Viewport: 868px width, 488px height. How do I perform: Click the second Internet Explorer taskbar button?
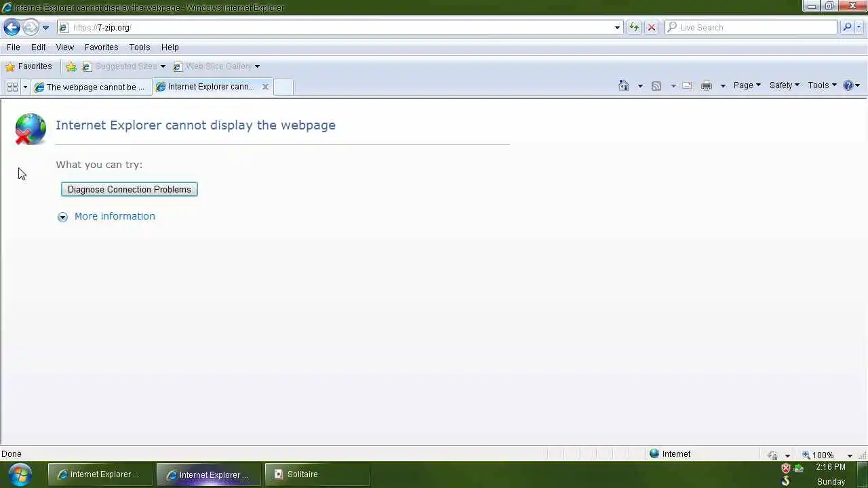pyautogui.click(x=208, y=474)
